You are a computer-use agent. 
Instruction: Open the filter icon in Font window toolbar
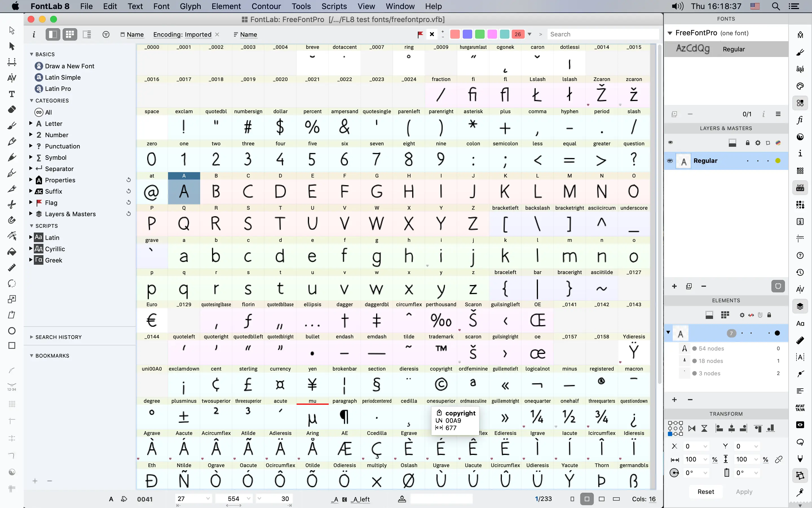pos(106,34)
